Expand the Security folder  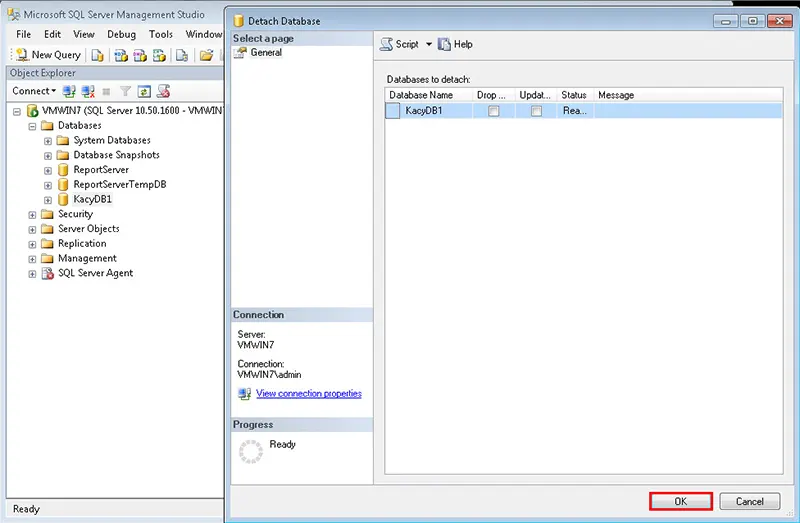point(32,215)
